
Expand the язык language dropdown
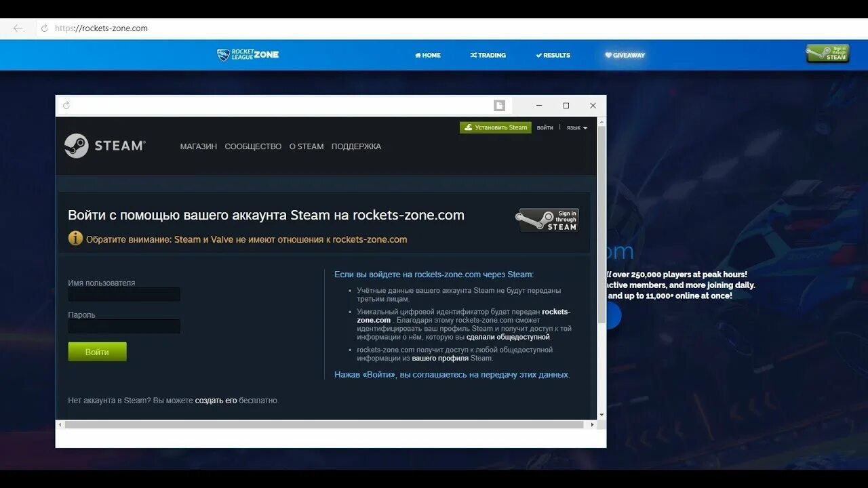[577, 127]
